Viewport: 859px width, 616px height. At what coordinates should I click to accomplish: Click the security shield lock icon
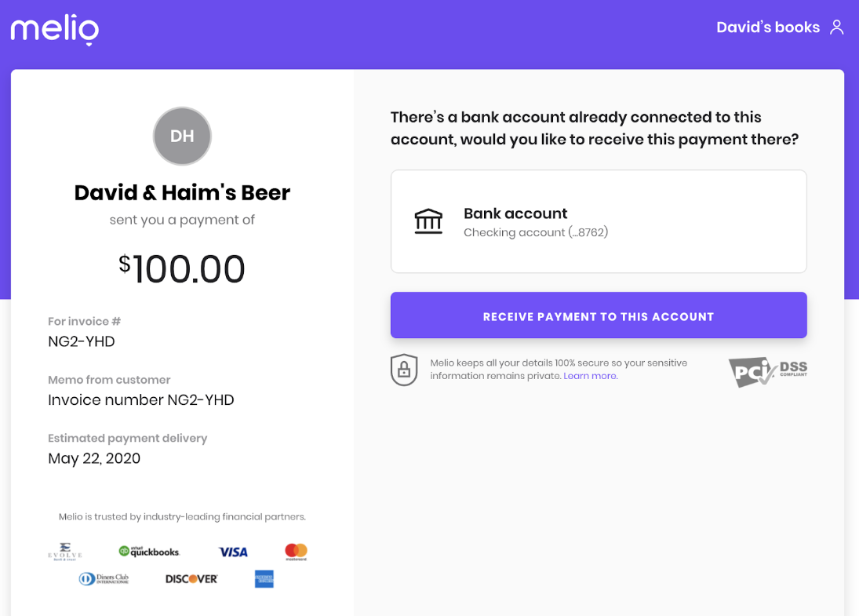404,370
